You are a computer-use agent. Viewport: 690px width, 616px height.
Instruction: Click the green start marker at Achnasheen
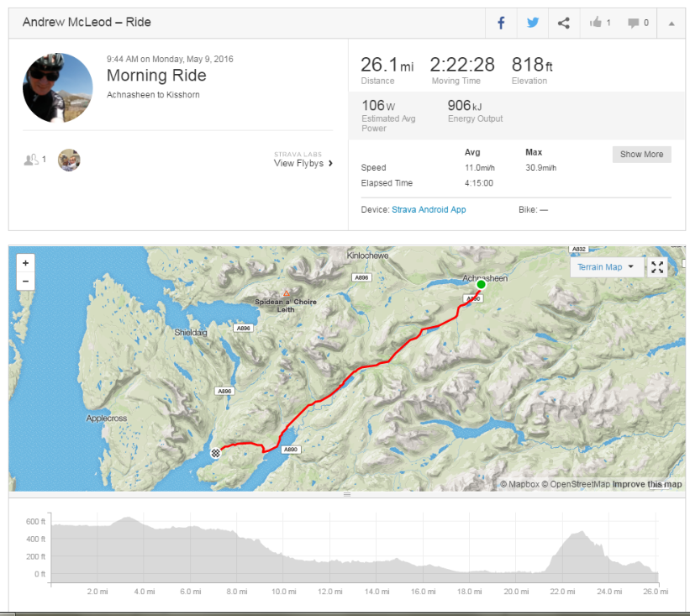click(x=481, y=284)
